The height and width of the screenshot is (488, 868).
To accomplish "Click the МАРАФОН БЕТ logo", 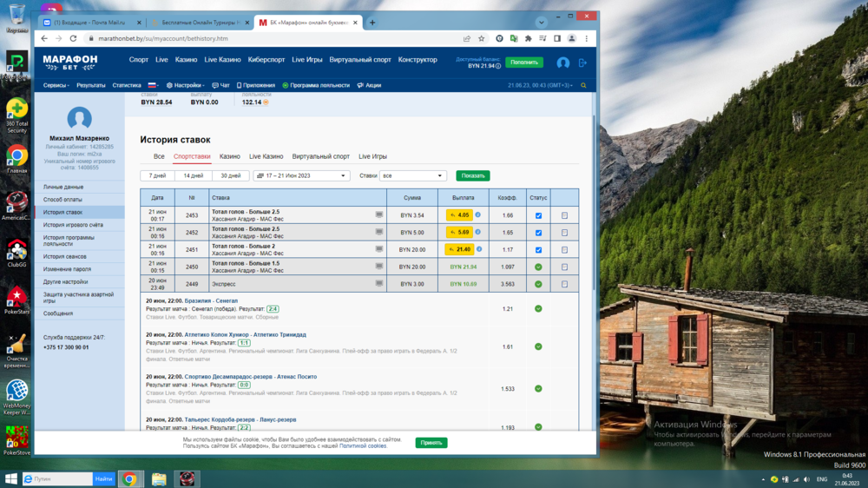I will pos(70,61).
